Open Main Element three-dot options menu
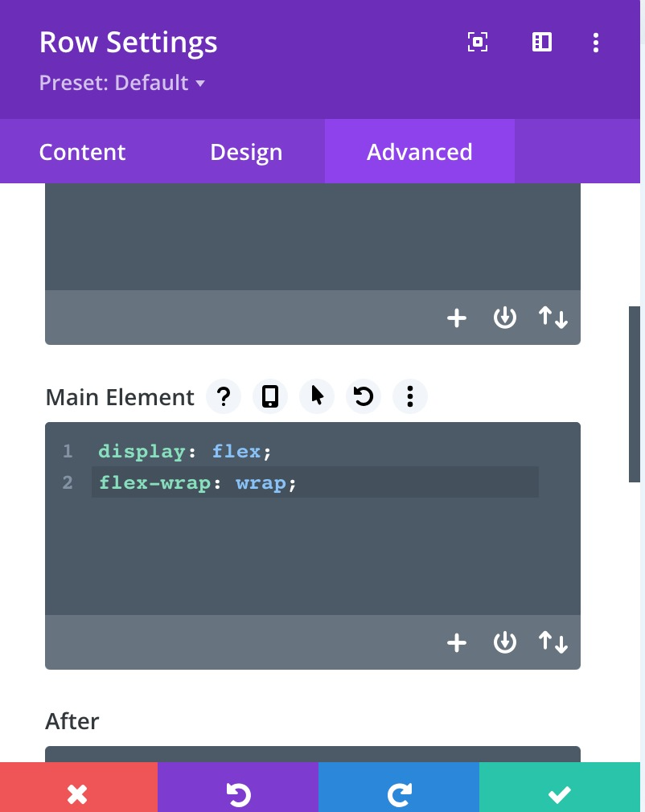645x812 pixels. (410, 396)
